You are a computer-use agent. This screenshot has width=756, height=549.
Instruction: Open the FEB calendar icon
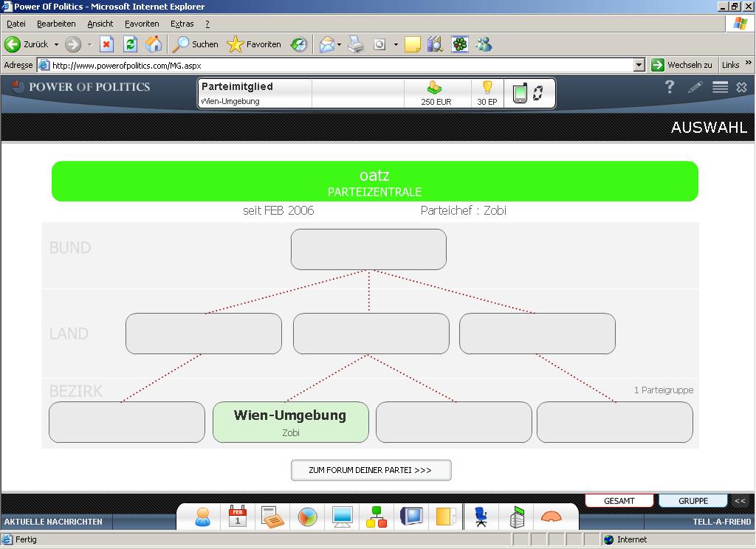click(238, 517)
